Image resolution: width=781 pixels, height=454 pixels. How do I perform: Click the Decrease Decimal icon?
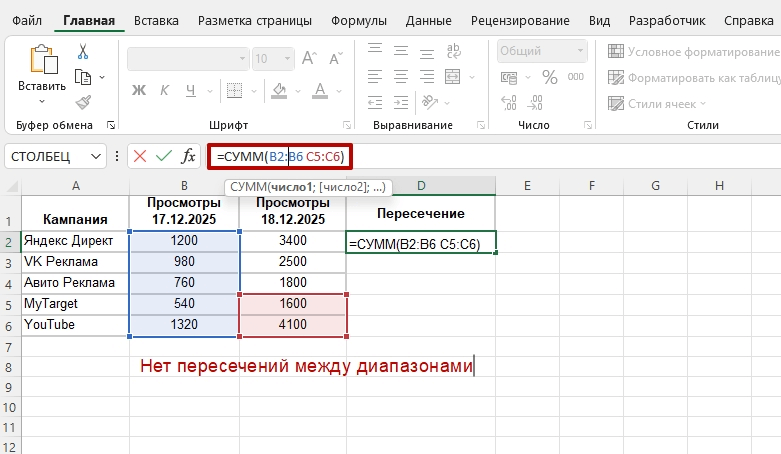pos(535,103)
